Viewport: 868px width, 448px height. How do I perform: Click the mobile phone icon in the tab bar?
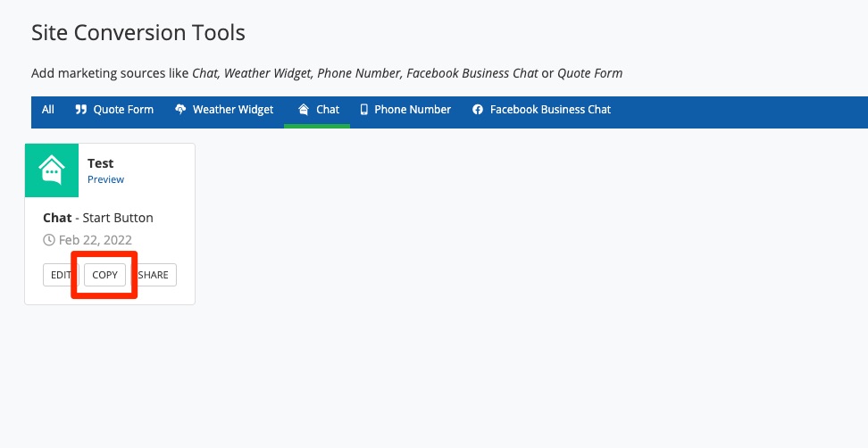tap(364, 110)
